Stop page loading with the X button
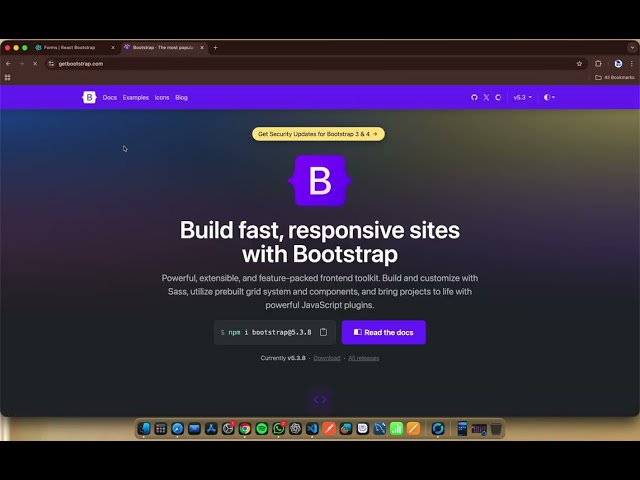The image size is (640, 480). 35,64
